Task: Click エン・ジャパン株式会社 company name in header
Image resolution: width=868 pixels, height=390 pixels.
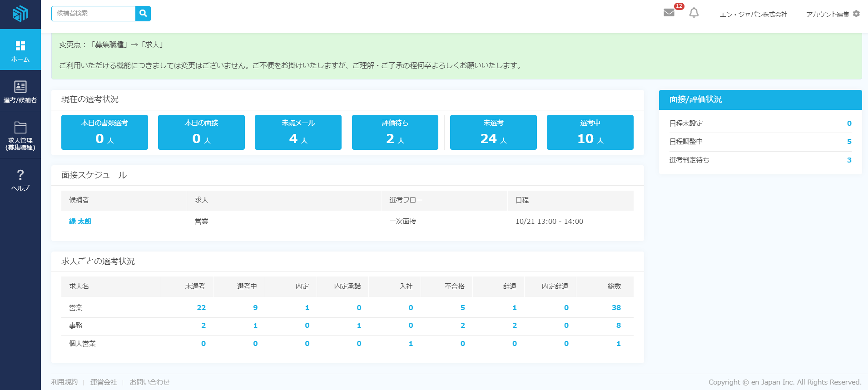Action: tap(753, 15)
